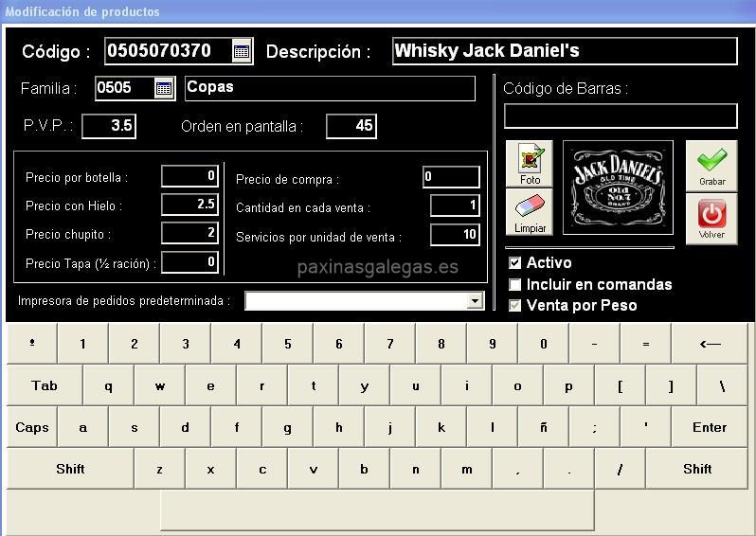Edit Servicios por unidad de venta field
The height and width of the screenshot is (536, 756).
pyautogui.click(x=455, y=235)
